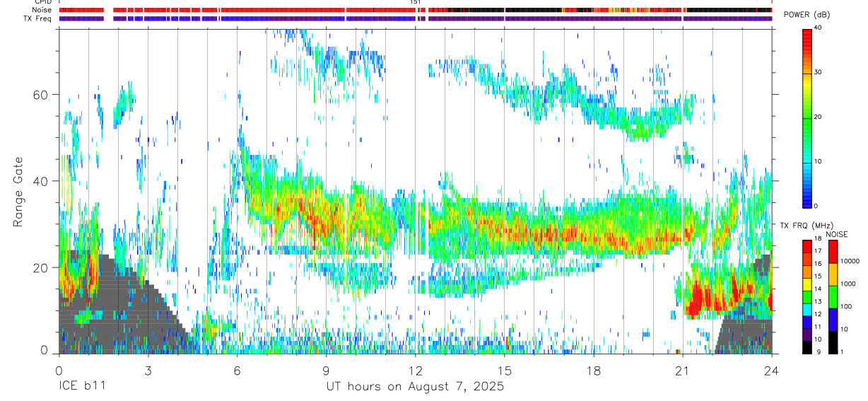Select the Noise row label at top

click(x=42, y=10)
